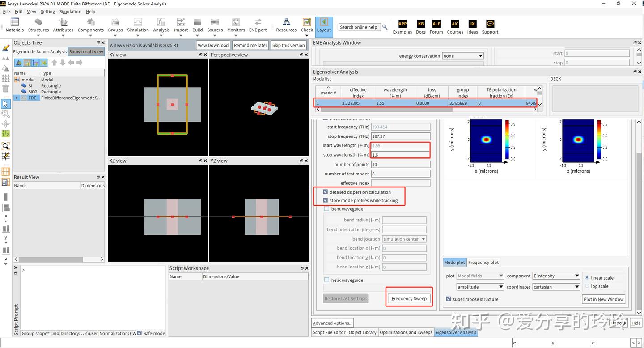Toggle the Safe-mode checkbox

pos(140,333)
